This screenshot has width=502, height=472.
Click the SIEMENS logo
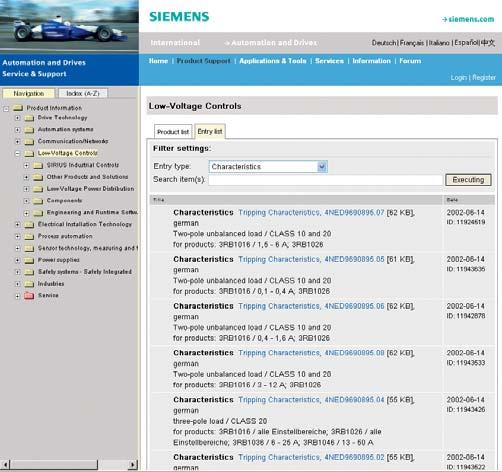[x=179, y=17]
